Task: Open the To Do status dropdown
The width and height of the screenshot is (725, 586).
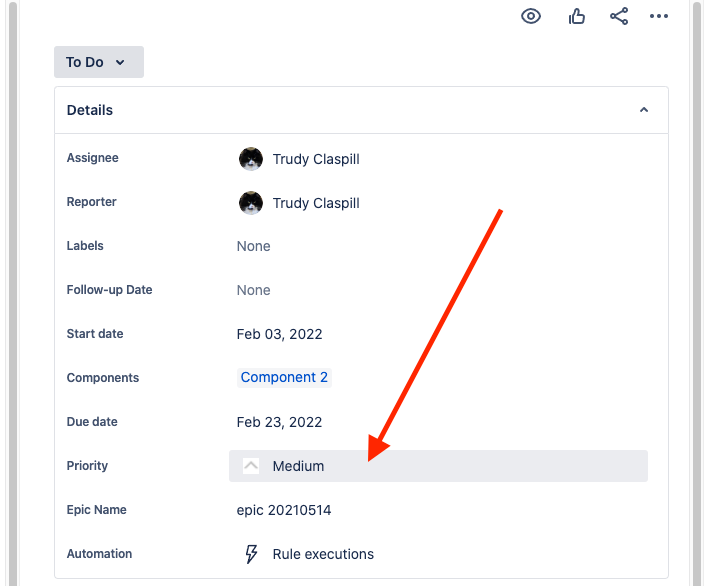Action: point(99,62)
